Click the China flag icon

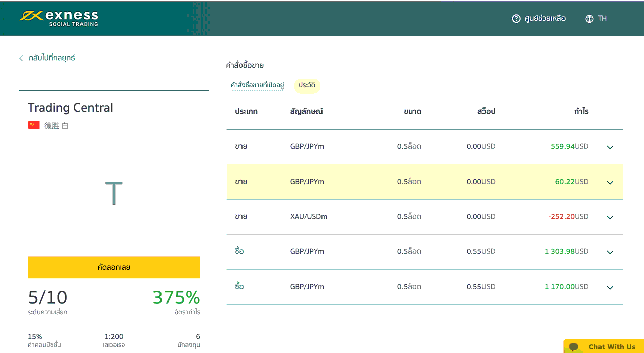click(34, 125)
